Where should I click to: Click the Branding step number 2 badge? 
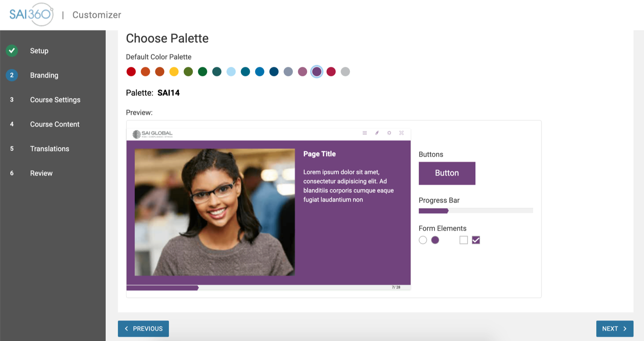(x=12, y=75)
